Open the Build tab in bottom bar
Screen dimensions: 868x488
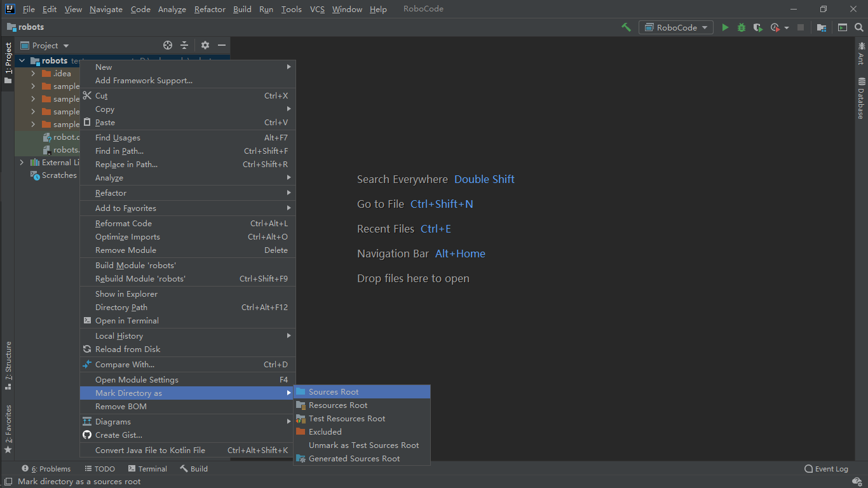194,469
